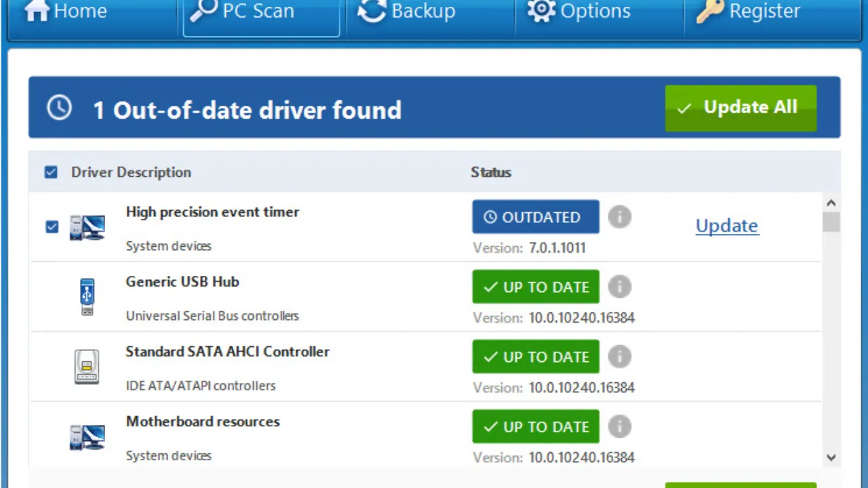Click the scrollbar down arrow in driver list
868x488 pixels.
coord(831,458)
